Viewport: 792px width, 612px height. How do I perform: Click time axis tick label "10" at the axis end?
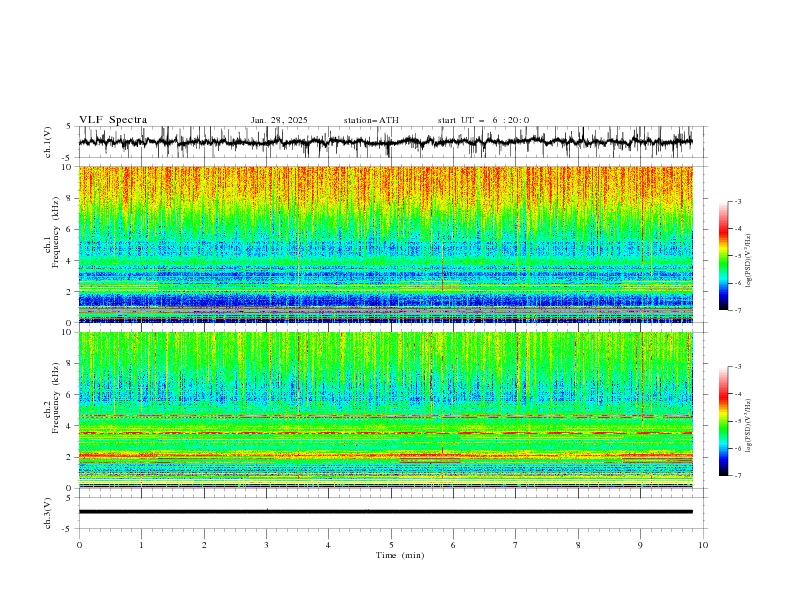click(x=703, y=545)
